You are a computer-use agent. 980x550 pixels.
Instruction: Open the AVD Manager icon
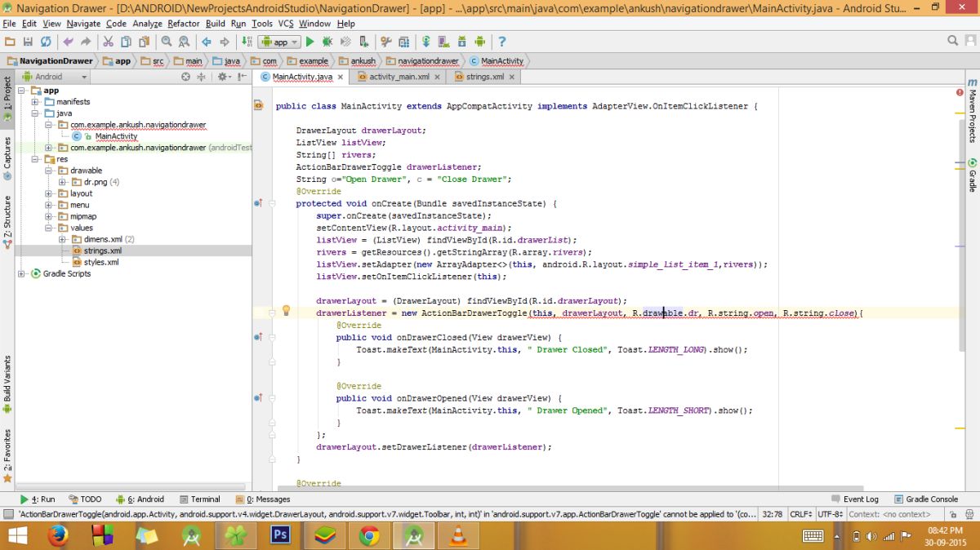coord(443,42)
